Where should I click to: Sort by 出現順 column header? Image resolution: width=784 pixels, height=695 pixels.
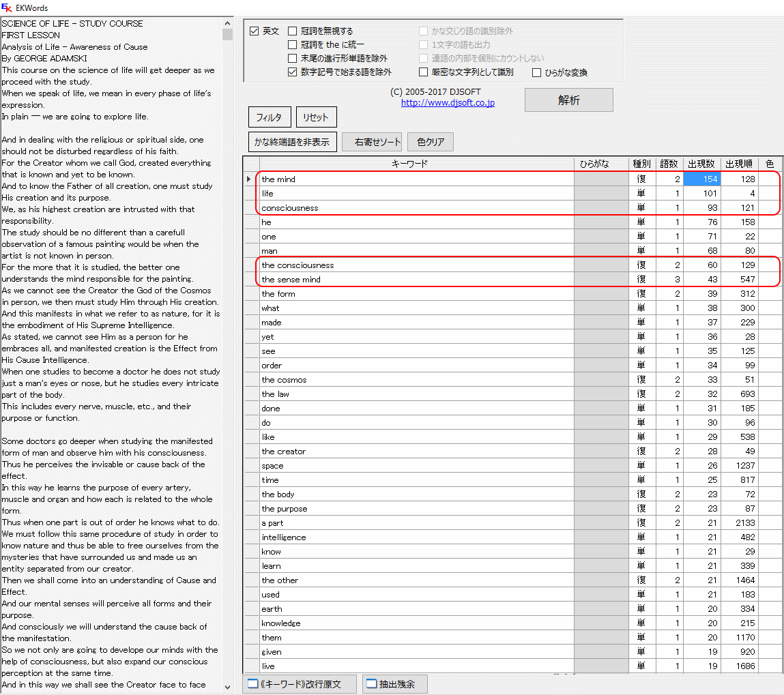tap(739, 164)
